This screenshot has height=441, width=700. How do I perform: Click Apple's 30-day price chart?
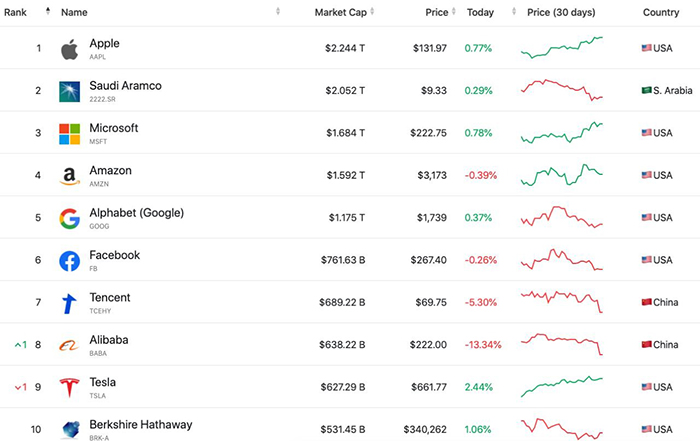[x=562, y=46]
